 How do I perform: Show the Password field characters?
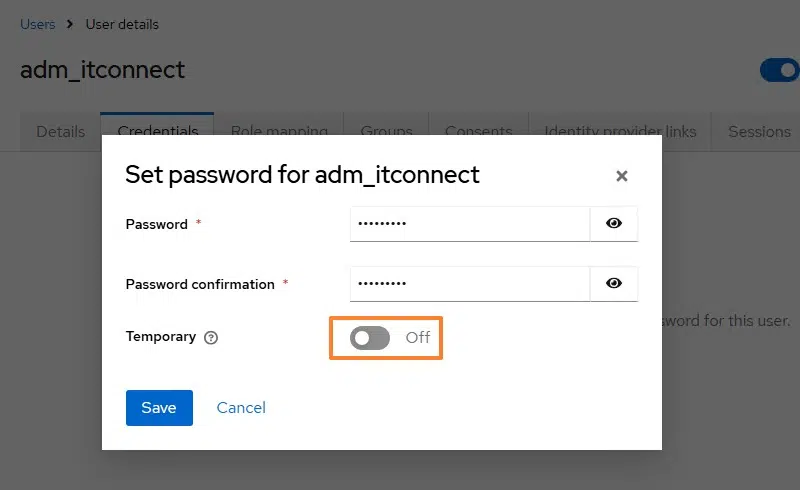[x=614, y=224]
